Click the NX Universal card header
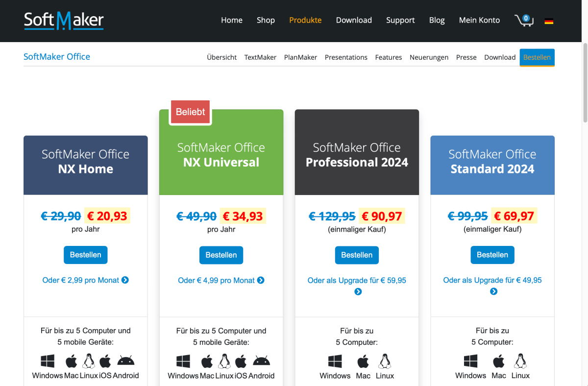This screenshot has width=588, height=386. [221, 152]
